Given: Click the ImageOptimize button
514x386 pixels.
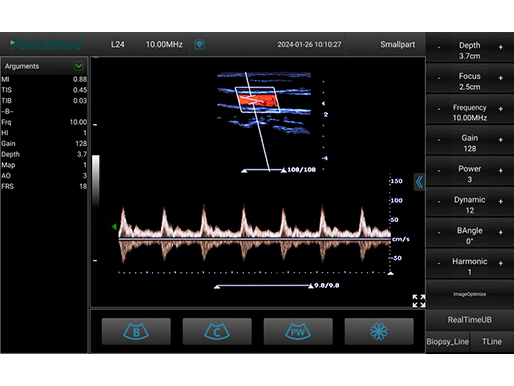Looking at the screenshot, I should [470, 294].
